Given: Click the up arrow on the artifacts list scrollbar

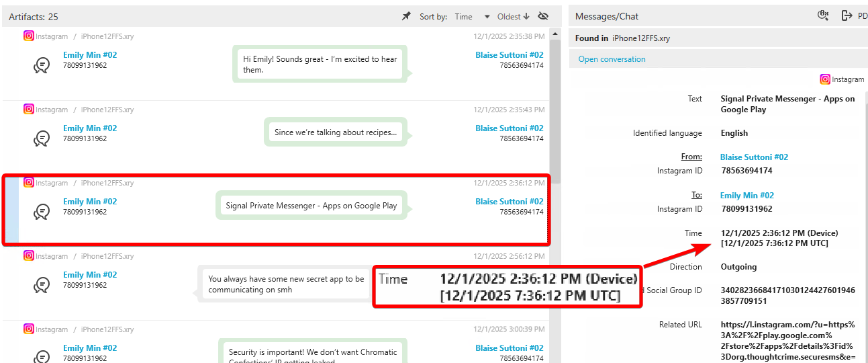Looking at the screenshot, I should coord(555,33).
